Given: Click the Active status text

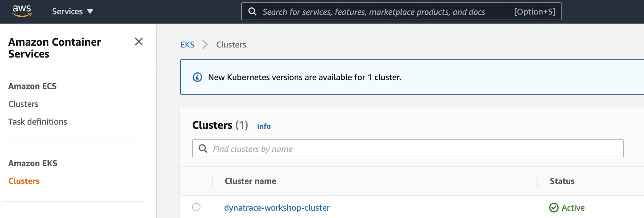Looking at the screenshot, I should 573,208.
